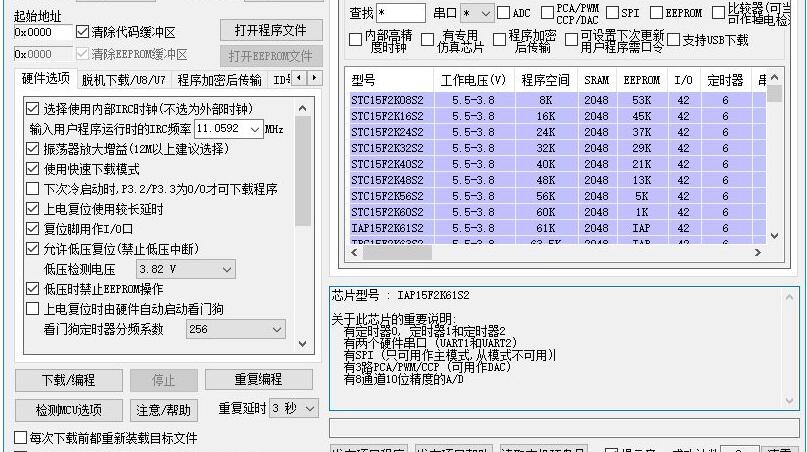This screenshot has width=807, height=452.
Task: Click the chip table horizontal scrollbar thumb
Action: [397, 252]
